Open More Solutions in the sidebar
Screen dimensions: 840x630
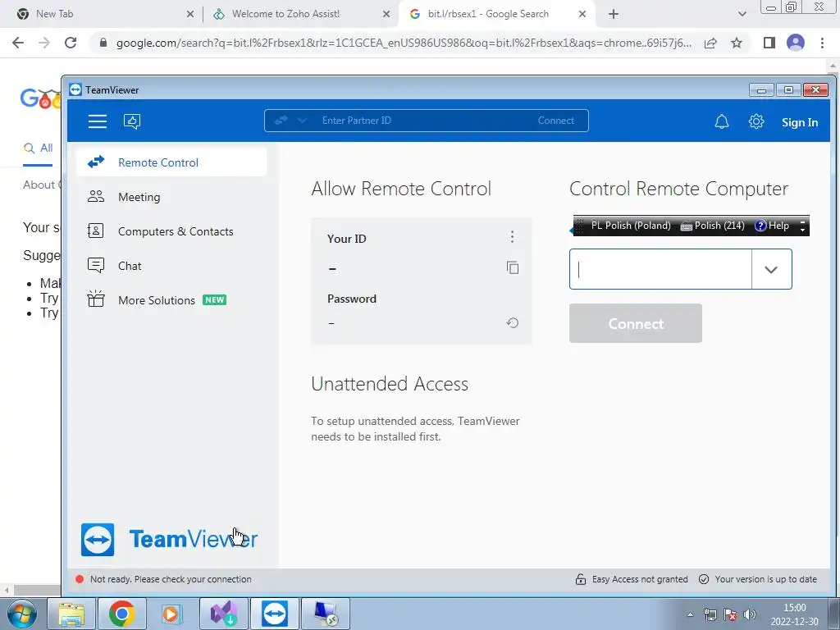coord(171,300)
